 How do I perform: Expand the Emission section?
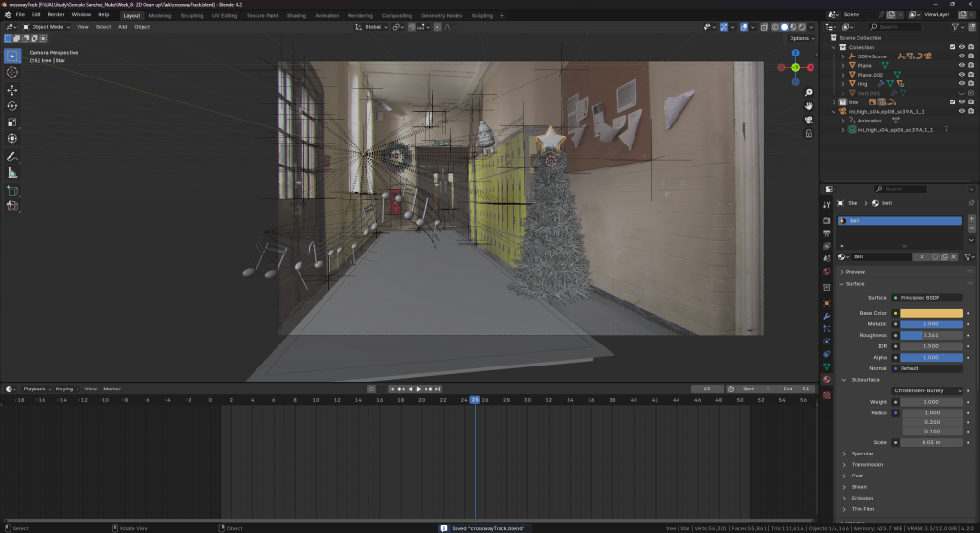[862, 498]
